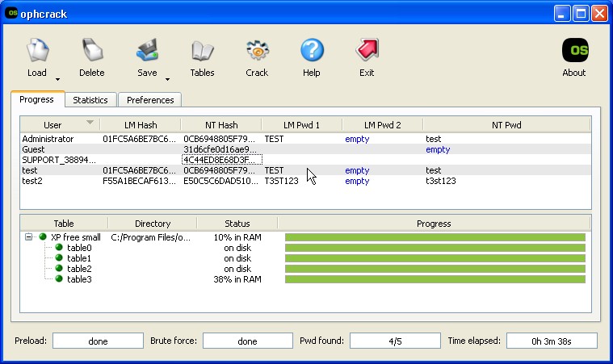Switch to the Statistics tab

point(90,100)
